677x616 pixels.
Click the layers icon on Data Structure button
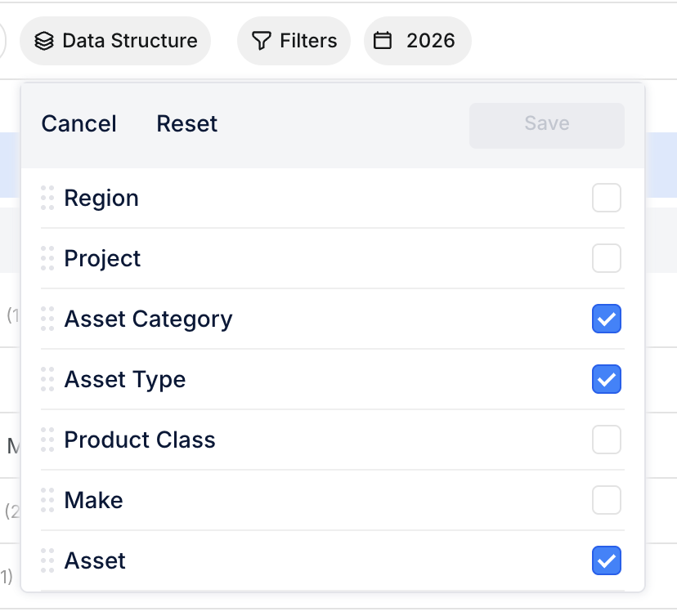pyautogui.click(x=45, y=40)
